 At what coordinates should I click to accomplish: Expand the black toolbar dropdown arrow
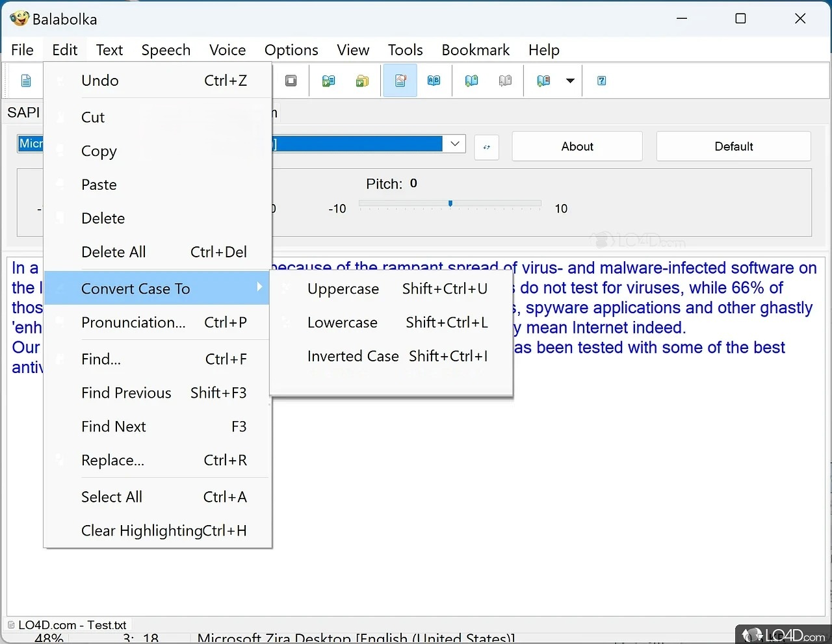(x=570, y=81)
